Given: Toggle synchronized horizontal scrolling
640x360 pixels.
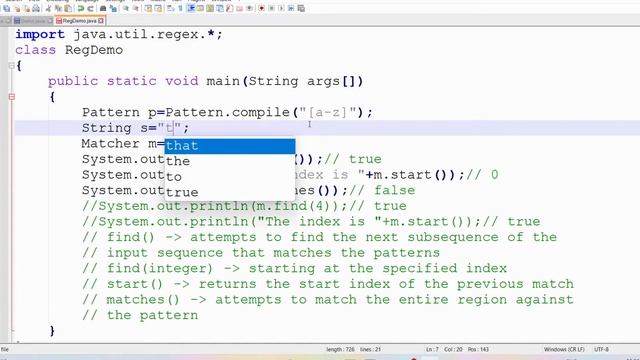Looking at the screenshot, I should [x=158, y=9].
